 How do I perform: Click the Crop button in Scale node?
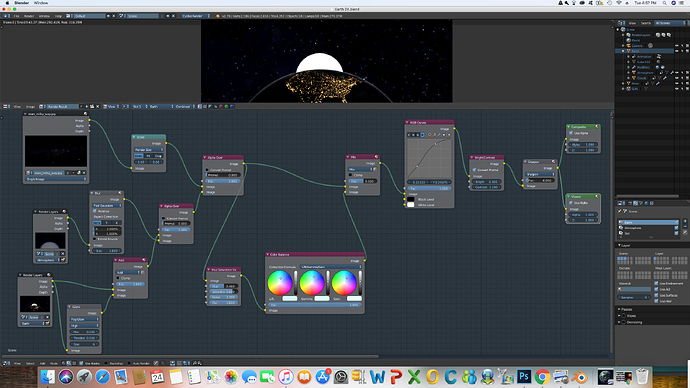point(158,156)
